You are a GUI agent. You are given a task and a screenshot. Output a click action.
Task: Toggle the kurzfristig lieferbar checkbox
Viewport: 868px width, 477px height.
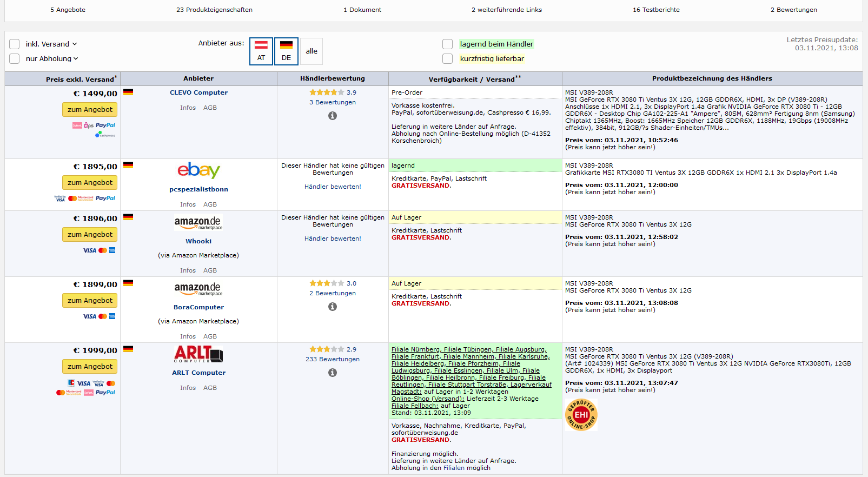(x=447, y=58)
